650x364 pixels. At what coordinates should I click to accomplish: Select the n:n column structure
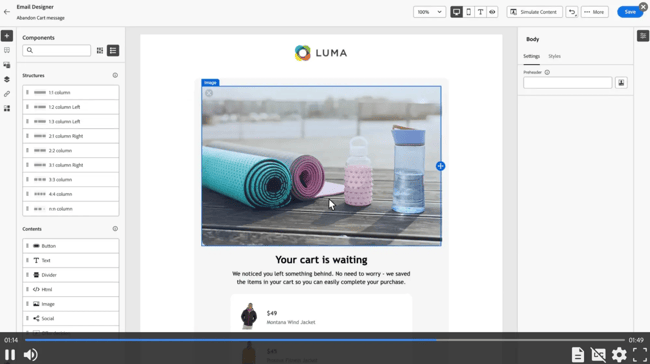coord(71,209)
